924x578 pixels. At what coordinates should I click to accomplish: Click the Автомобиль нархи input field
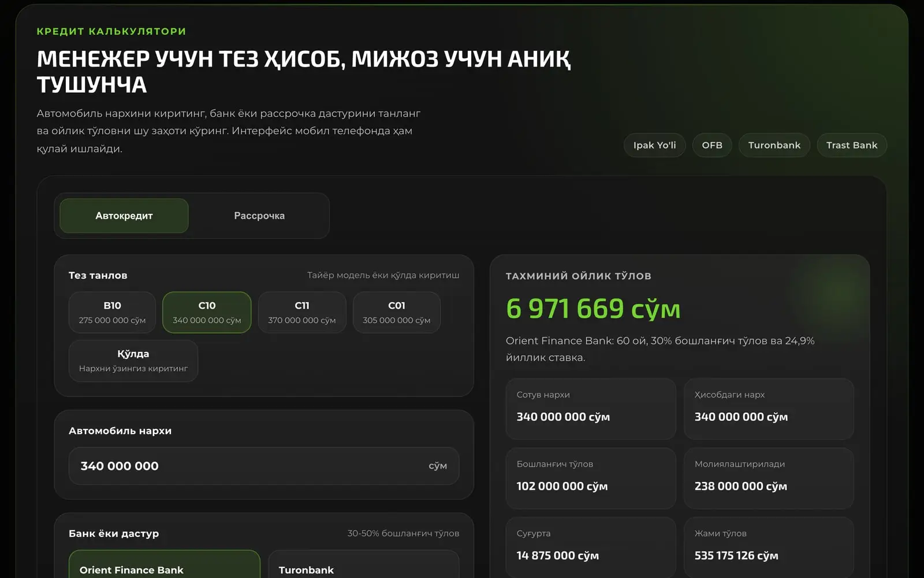[264, 466]
